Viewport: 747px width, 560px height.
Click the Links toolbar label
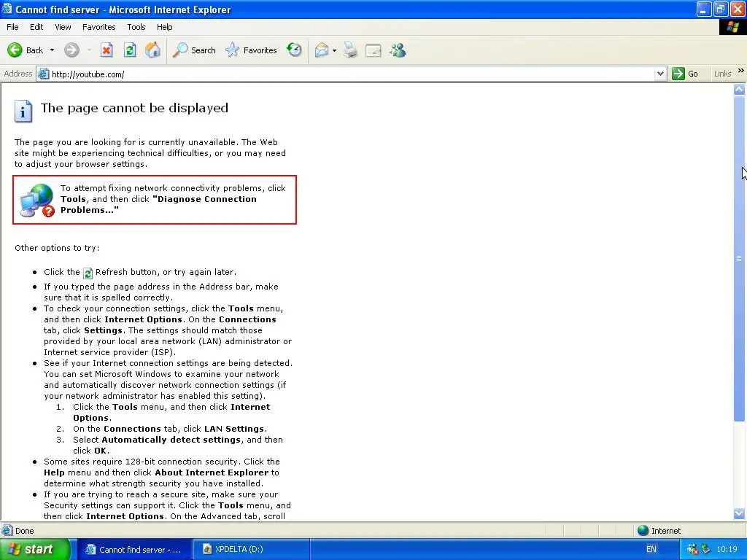tap(722, 74)
